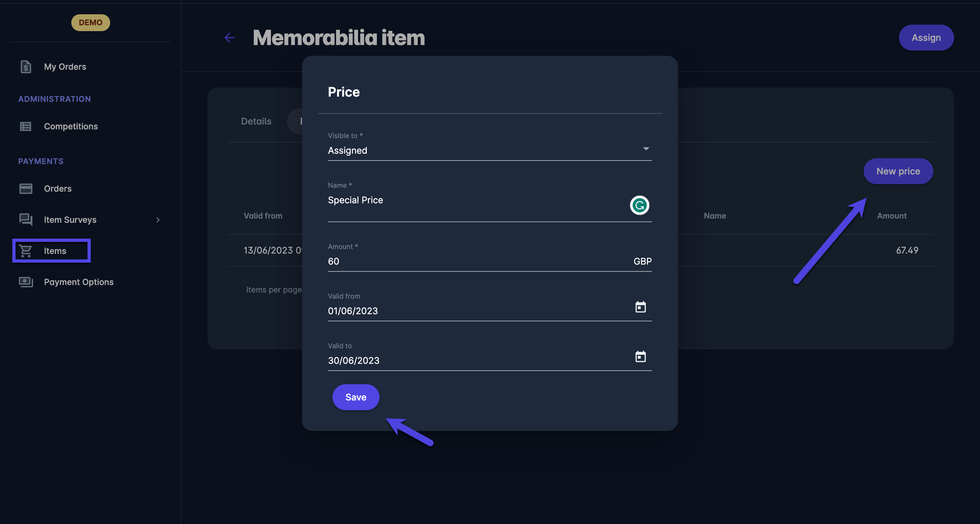Open Payment Options in sidebar
980x524 pixels.
[x=78, y=282]
